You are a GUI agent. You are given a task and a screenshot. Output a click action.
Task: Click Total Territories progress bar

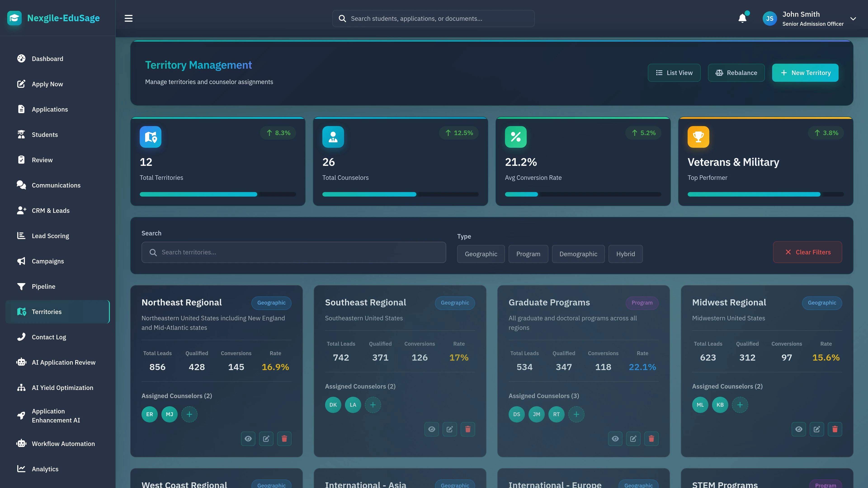point(218,194)
